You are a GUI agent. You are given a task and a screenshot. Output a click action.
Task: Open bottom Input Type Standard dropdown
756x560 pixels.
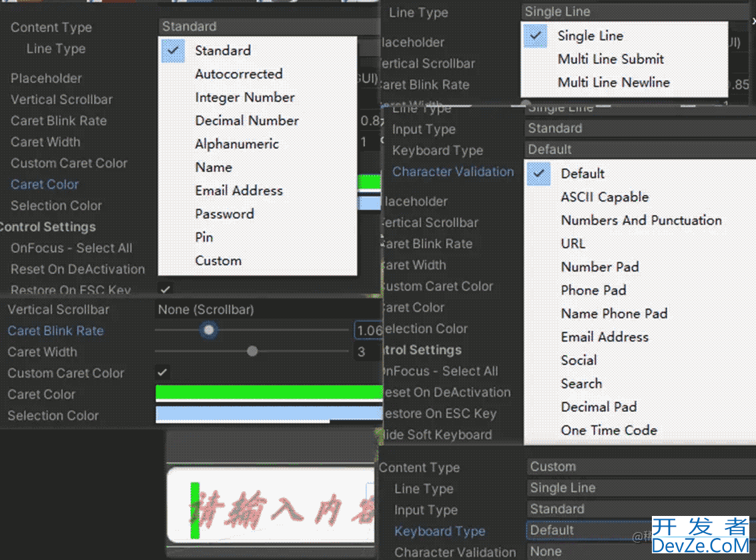tap(641, 509)
